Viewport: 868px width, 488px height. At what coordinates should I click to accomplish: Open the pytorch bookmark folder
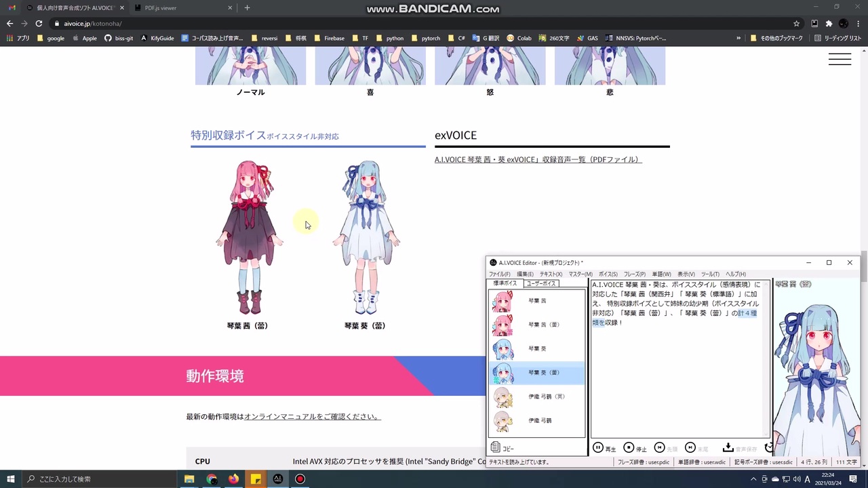[426, 39]
